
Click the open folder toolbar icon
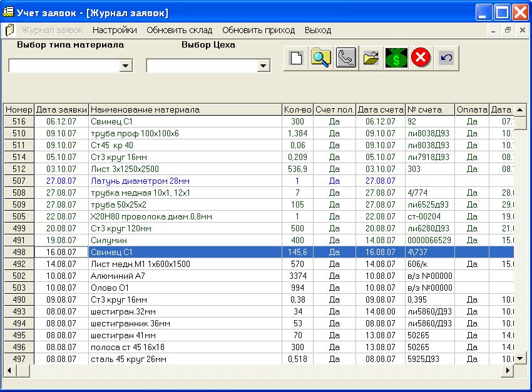click(371, 58)
